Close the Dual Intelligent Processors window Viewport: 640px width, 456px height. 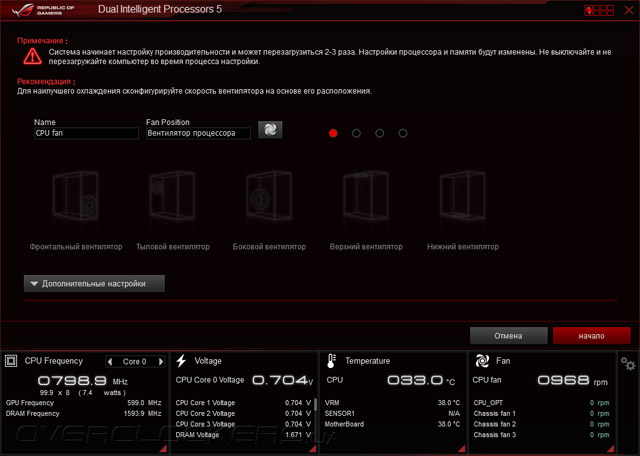[629, 10]
